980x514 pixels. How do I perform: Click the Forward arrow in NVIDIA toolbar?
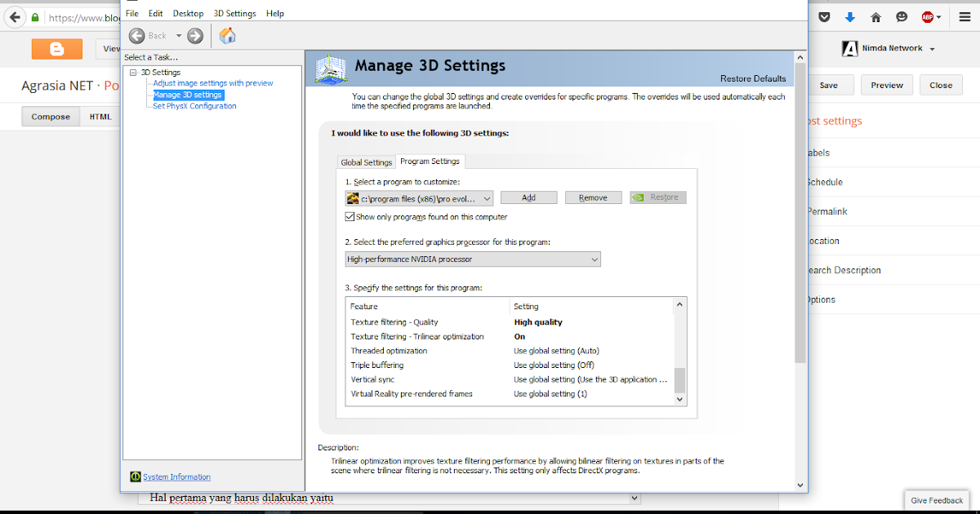[x=194, y=35]
